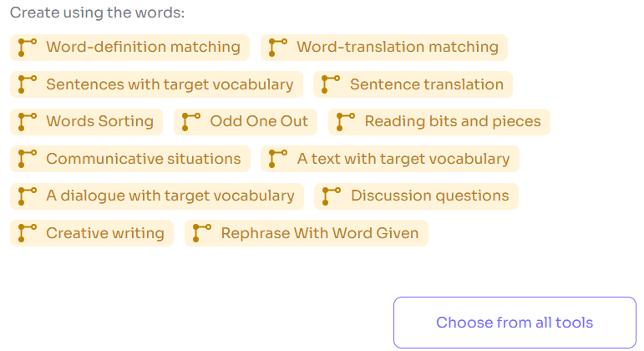Click the Words Sorting chip icon

pyautogui.click(x=28, y=121)
